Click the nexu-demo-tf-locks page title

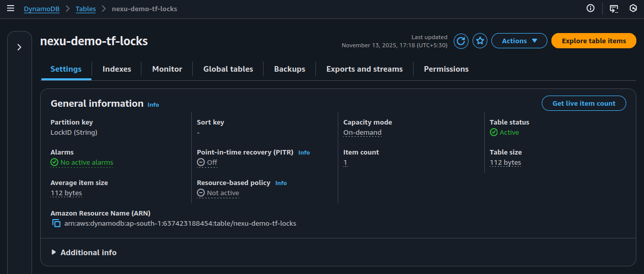tap(94, 41)
